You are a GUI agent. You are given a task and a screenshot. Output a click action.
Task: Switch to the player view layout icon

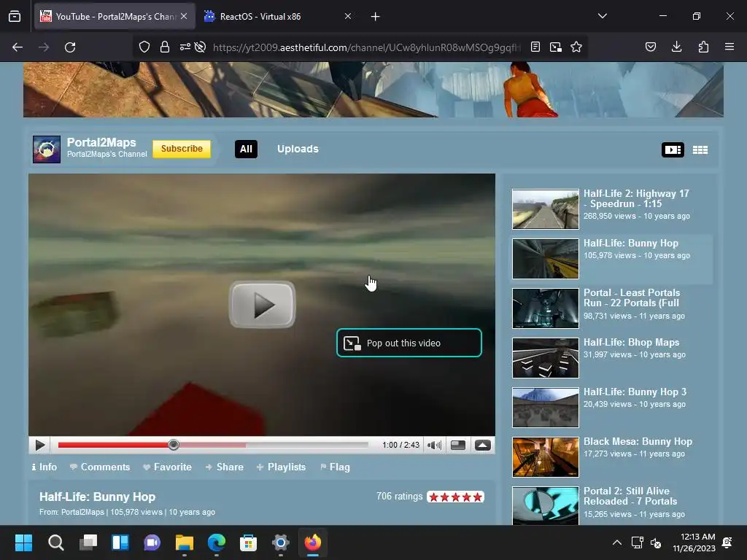[x=673, y=149]
